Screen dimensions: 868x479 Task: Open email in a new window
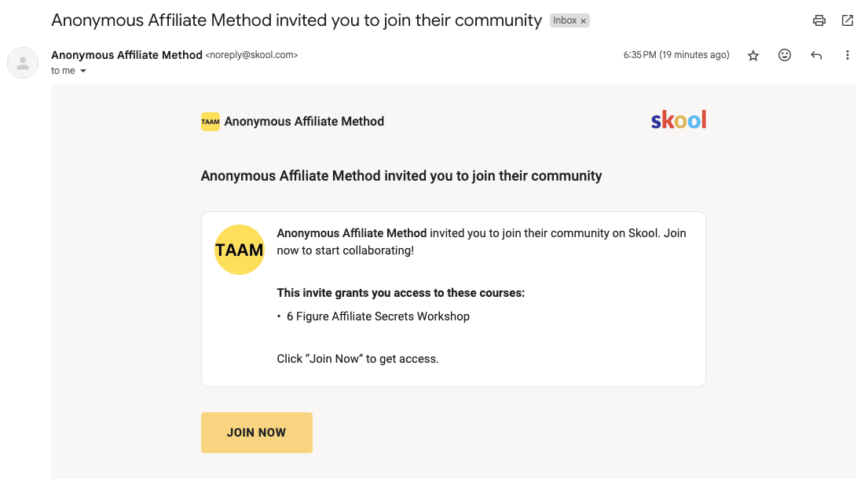coord(848,20)
